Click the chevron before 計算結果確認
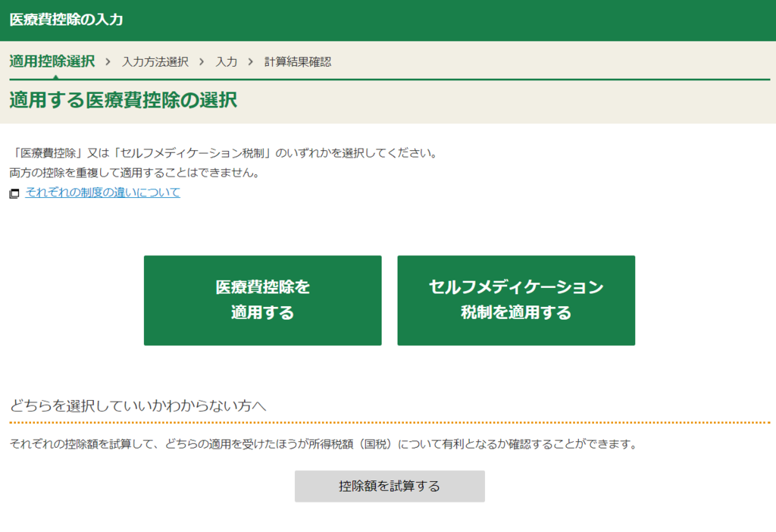Image resolution: width=776 pixels, height=532 pixels. point(250,62)
